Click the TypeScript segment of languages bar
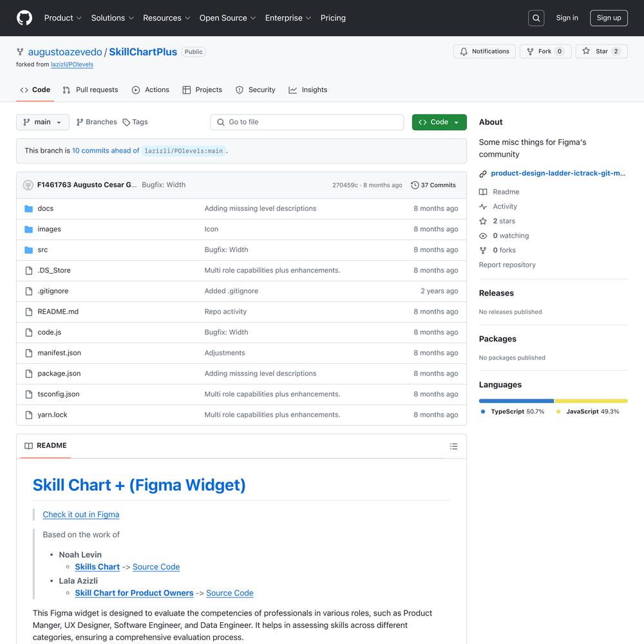 click(516, 401)
